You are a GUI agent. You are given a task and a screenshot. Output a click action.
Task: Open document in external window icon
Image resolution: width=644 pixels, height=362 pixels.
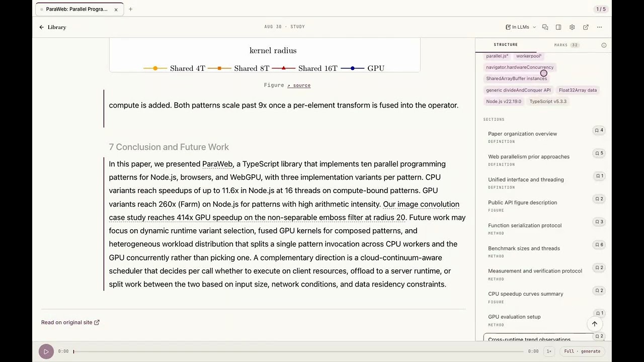(586, 27)
